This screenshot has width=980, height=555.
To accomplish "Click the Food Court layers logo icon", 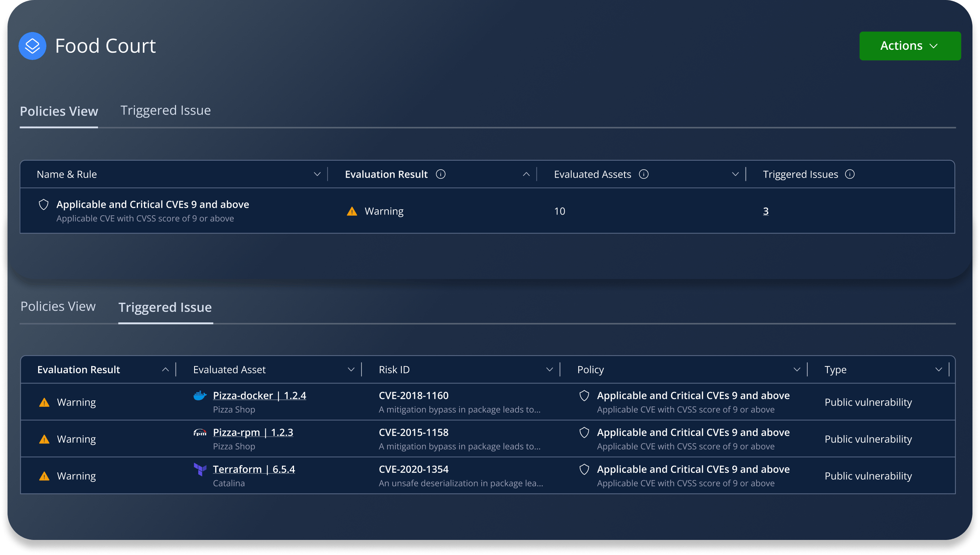I will point(32,46).
